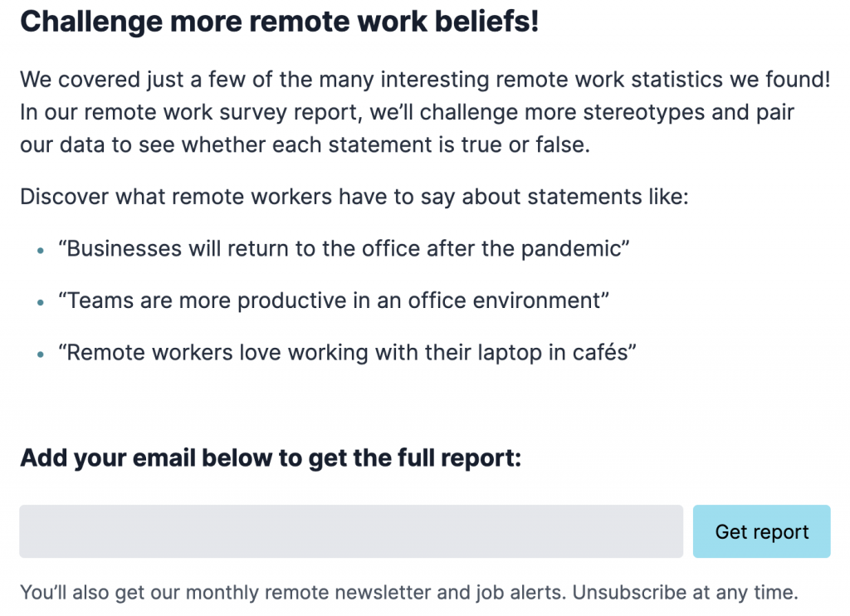Screen dimensions: 850x616
Task: Click the paragraph starting "We covered just a few"
Action: [x=425, y=113]
